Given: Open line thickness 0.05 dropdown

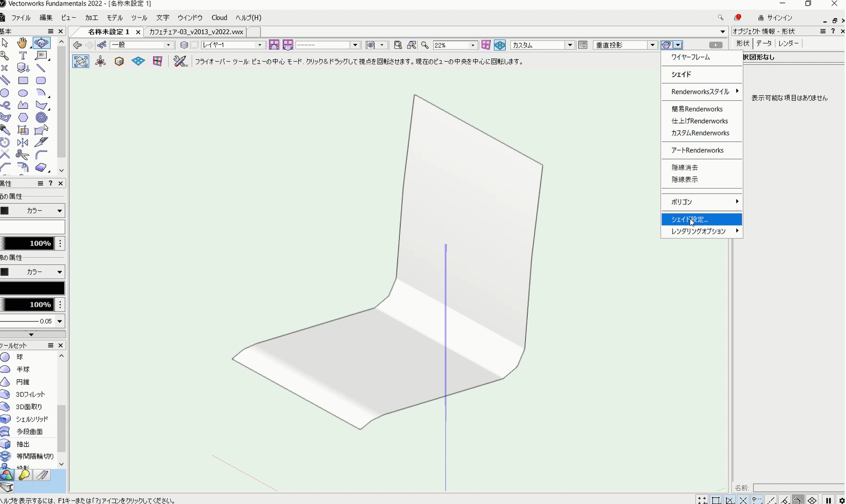Looking at the screenshot, I should (32, 321).
